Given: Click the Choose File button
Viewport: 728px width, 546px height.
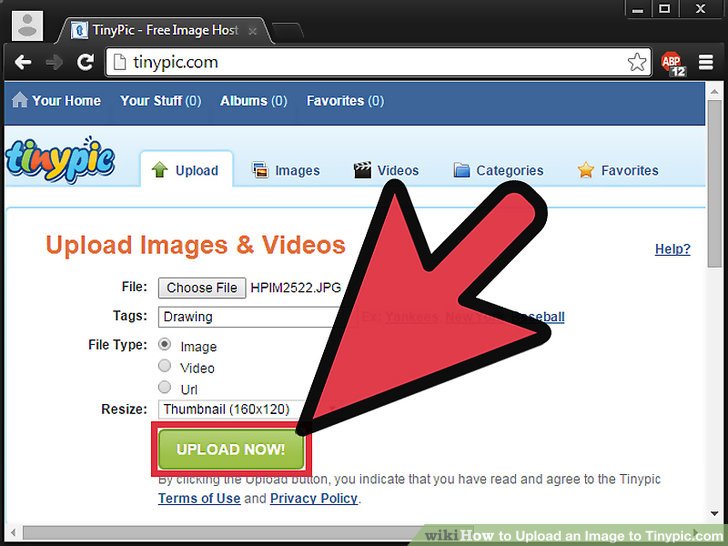Looking at the screenshot, I should [202, 288].
